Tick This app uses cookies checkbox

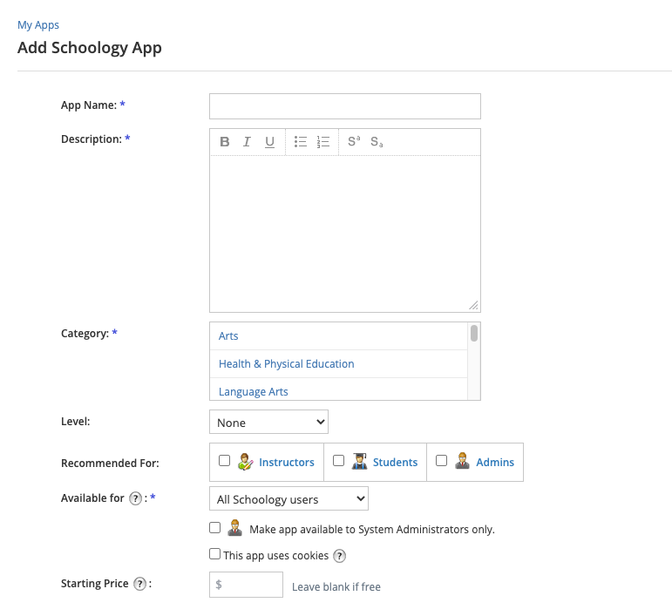[x=214, y=554]
